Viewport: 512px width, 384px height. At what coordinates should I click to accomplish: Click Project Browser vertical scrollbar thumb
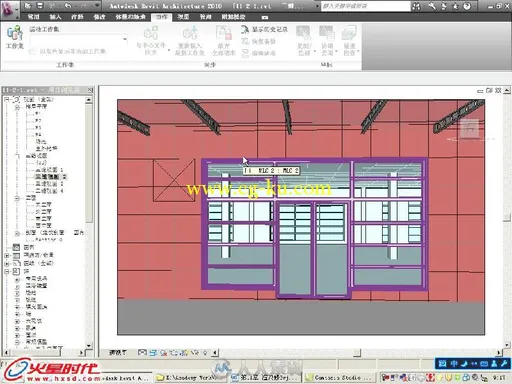point(89,163)
